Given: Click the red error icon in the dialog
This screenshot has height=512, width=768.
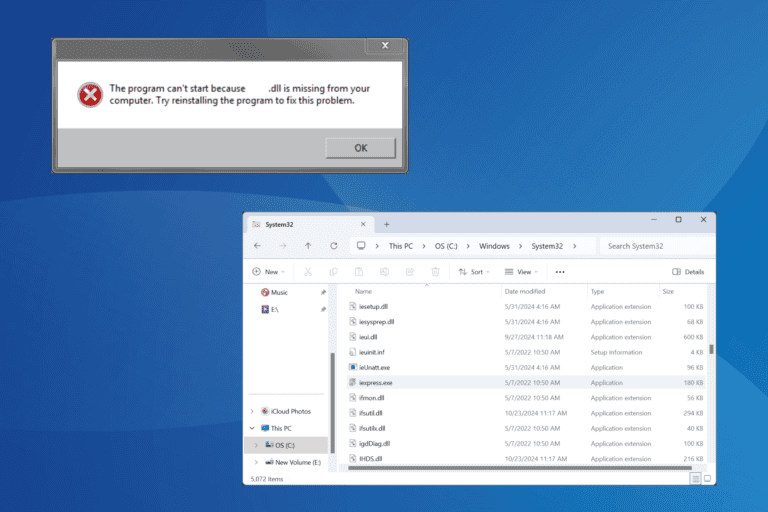Looking at the screenshot, I should 90,95.
